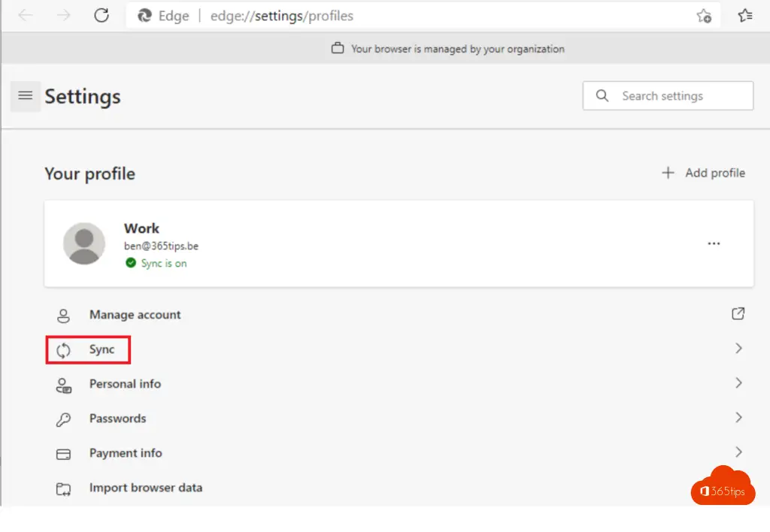Open the Passwords entry
The image size is (770, 532).
(x=399, y=419)
